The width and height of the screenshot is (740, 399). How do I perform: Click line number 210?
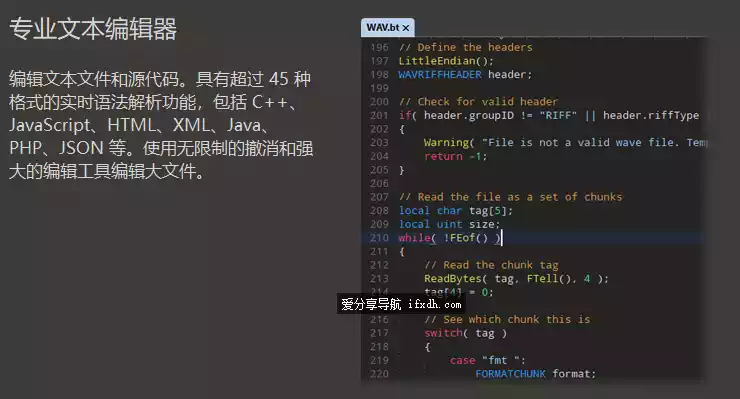pyautogui.click(x=379, y=238)
